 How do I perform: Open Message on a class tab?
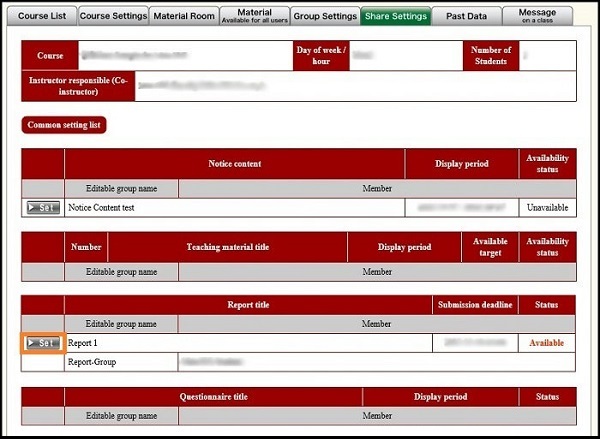coord(538,16)
